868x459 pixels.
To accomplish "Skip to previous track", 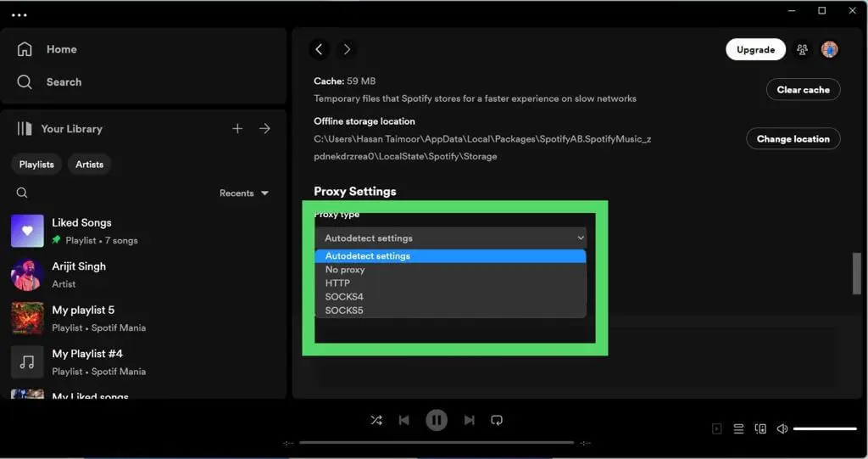I will click(x=404, y=420).
